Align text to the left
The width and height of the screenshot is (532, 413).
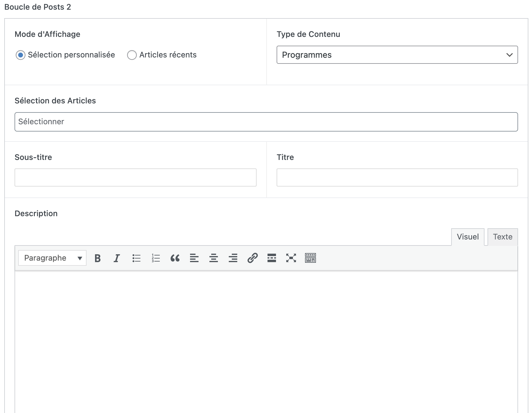(x=194, y=258)
